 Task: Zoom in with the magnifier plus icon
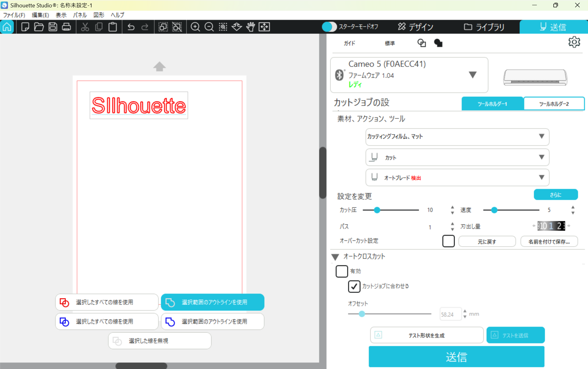(195, 27)
